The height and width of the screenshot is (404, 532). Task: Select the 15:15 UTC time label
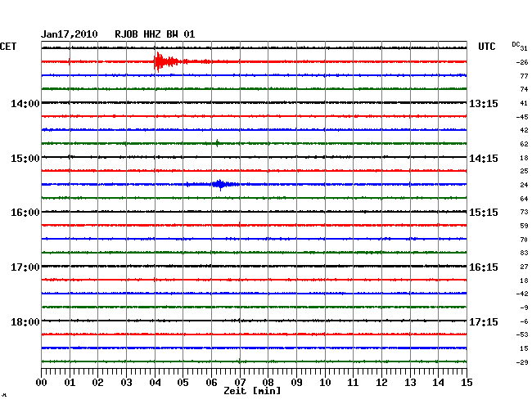(484, 213)
